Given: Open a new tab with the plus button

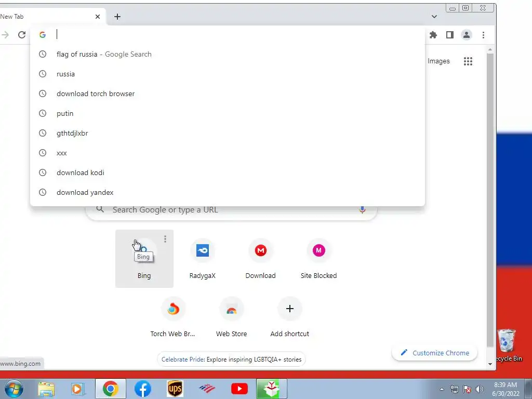Looking at the screenshot, I should [117, 17].
